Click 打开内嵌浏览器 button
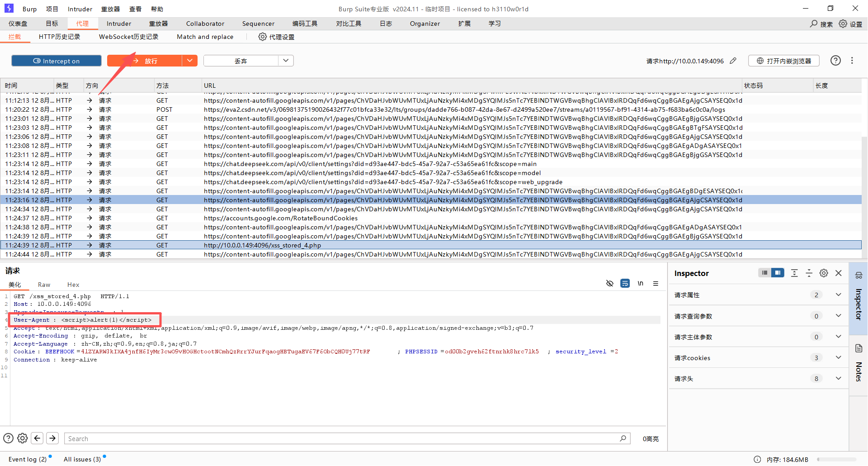Screen dimensions: 868x466 [x=784, y=61]
